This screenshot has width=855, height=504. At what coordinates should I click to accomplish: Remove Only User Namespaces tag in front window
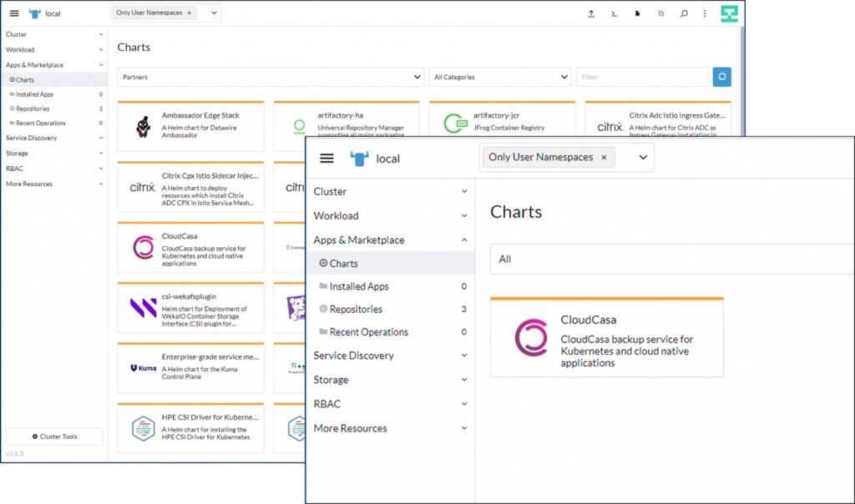tap(604, 157)
